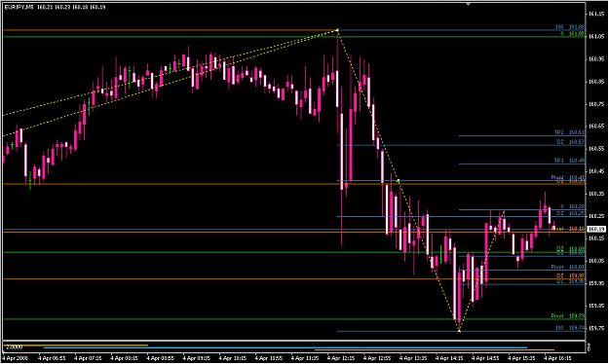
Task: Click the '0 160.28' level label
Action: pyautogui.click(x=573, y=207)
